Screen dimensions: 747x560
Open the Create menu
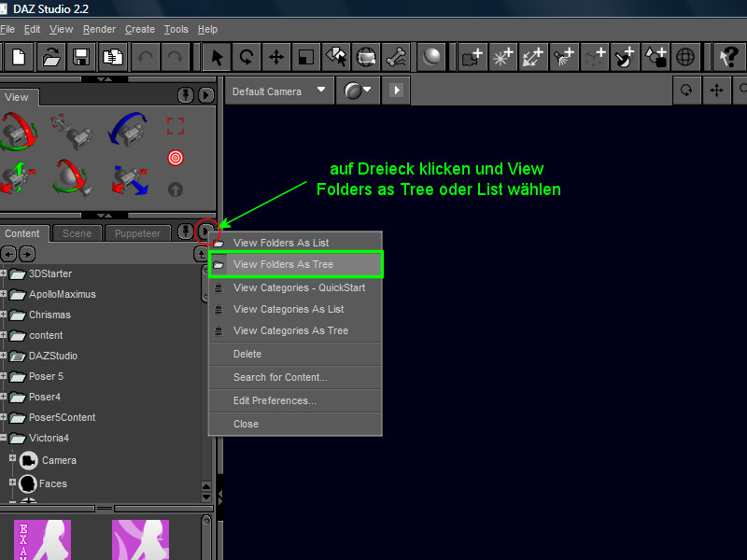(x=140, y=29)
